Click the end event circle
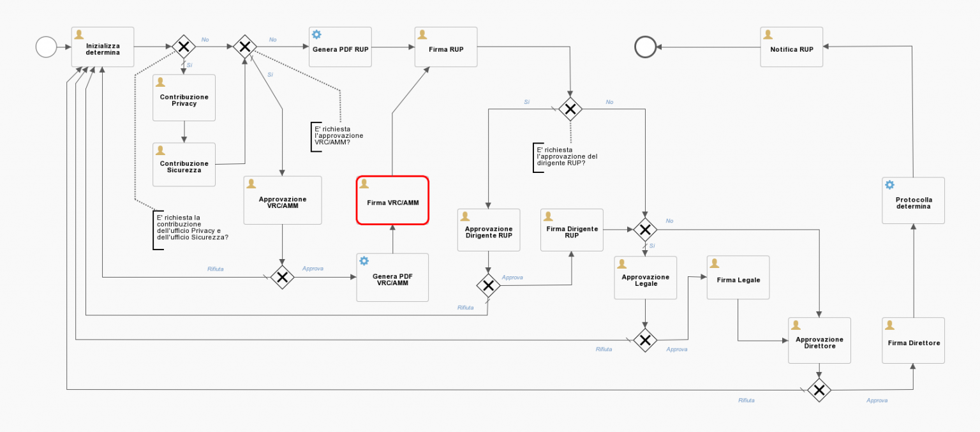The height and width of the screenshot is (432, 980). click(645, 47)
